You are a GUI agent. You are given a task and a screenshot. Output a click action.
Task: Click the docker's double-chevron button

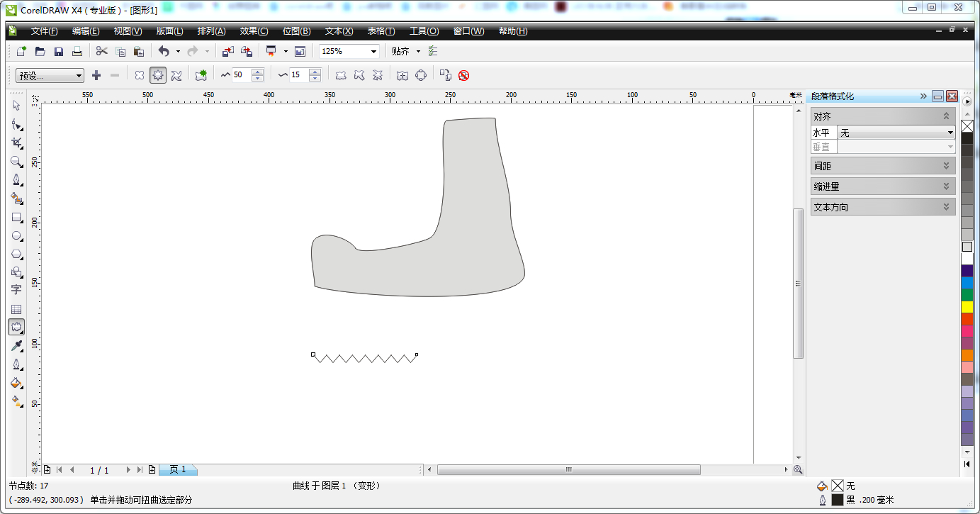pos(923,96)
